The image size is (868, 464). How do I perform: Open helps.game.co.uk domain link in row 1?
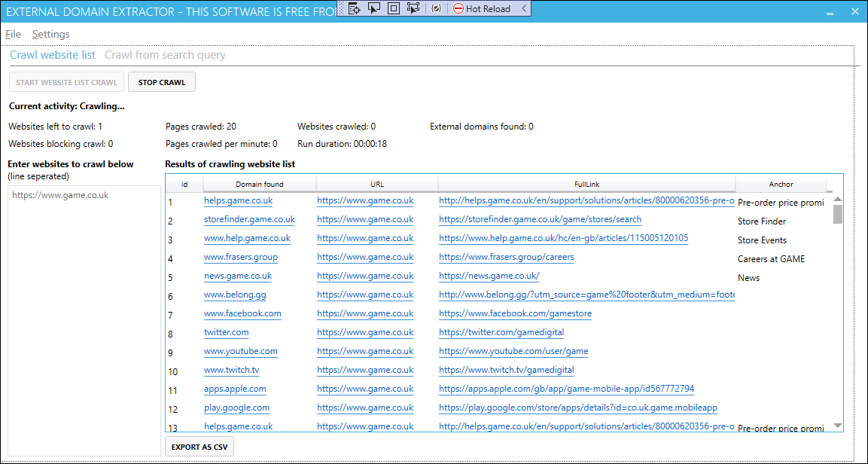(238, 200)
